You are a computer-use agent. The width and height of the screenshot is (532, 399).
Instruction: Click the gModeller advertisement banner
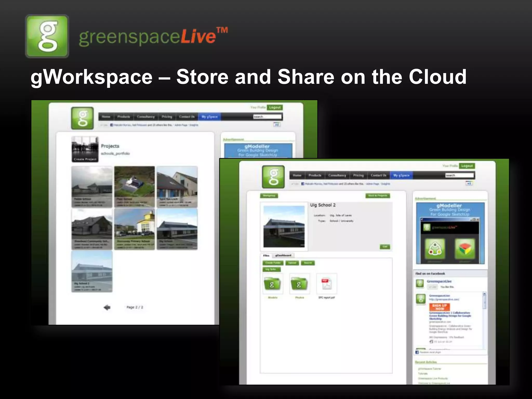450,233
